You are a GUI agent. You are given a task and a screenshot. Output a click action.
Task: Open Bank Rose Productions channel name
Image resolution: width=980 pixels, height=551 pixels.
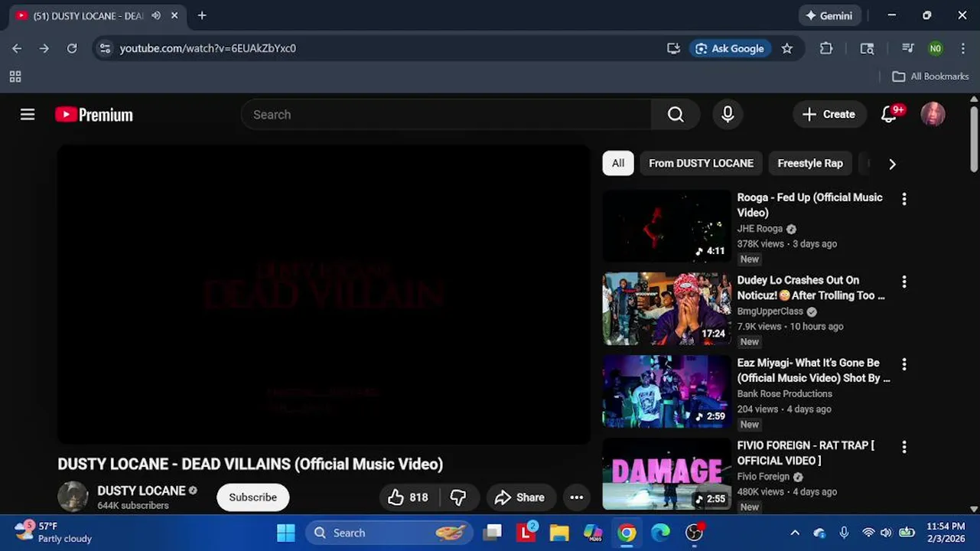(x=784, y=394)
